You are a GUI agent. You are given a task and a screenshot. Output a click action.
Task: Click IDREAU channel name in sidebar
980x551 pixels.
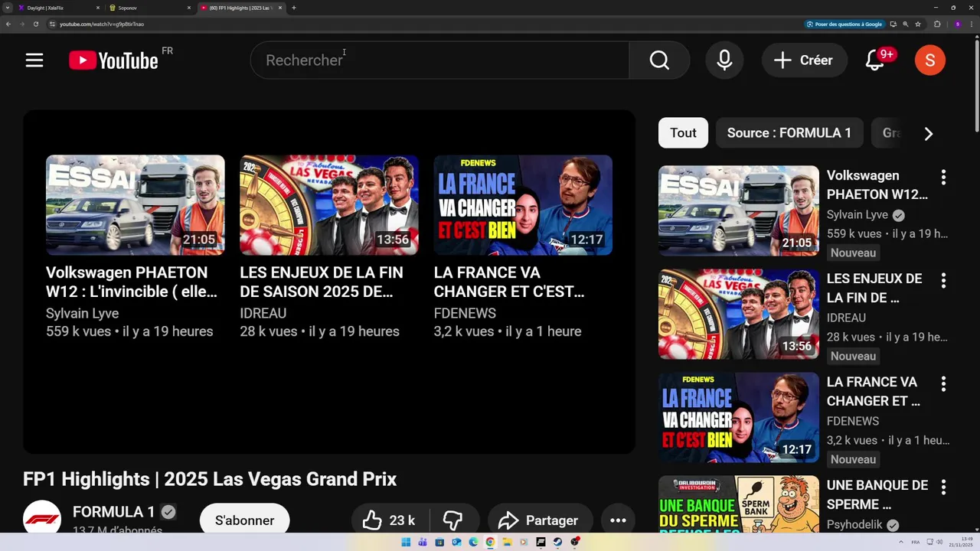point(846,318)
